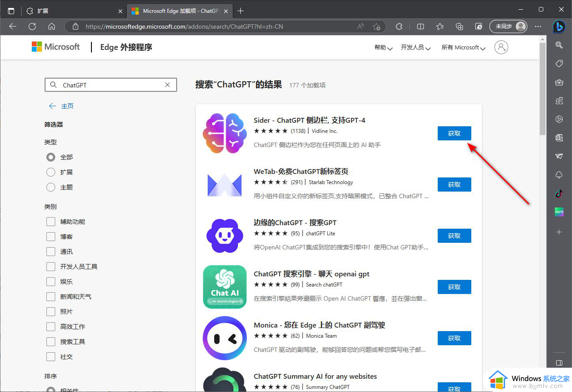Image resolution: width=572 pixels, height=392 pixels.
Task: Click the Internet Explorer mode icon
Action: click(x=479, y=26)
